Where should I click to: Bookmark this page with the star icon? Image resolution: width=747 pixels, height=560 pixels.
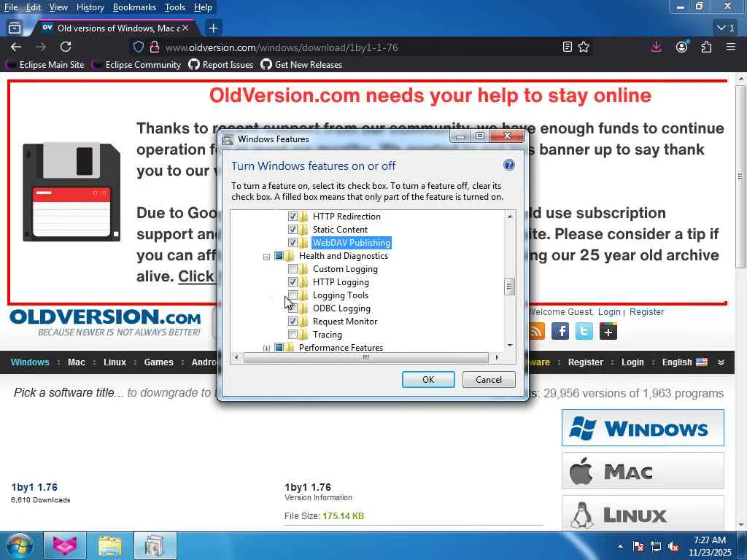tap(584, 47)
